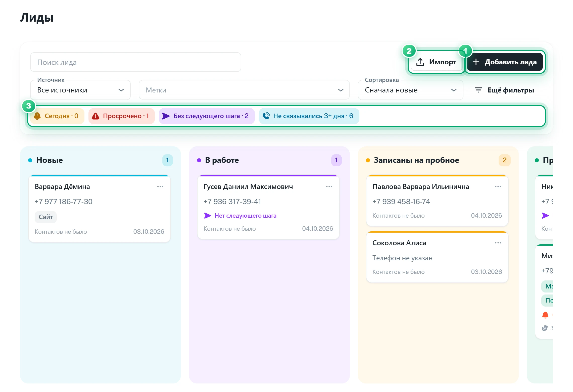The width and height of the screenshot is (573, 392).
Task: Click the plus icon on Добавить лида
Action: (x=476, y=62)
